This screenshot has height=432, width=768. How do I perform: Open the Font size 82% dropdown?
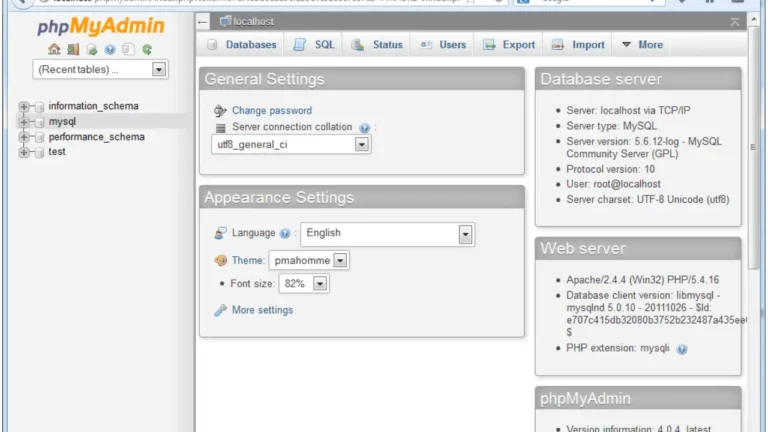[x=304, y=284]
